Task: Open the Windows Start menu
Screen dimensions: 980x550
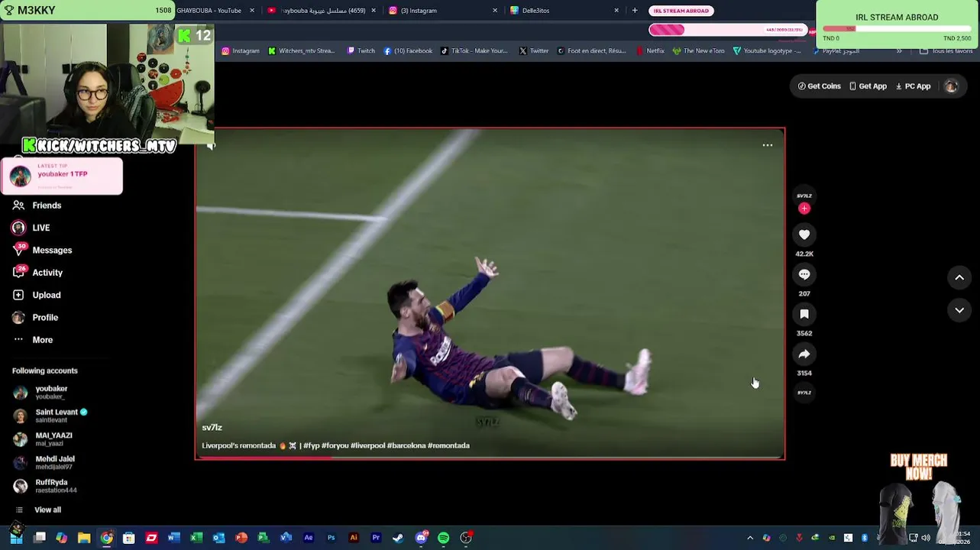Action: pos(16,538)
